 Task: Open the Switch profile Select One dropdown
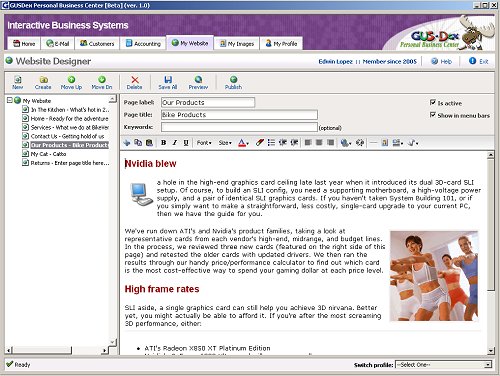(x=444, y=365)
